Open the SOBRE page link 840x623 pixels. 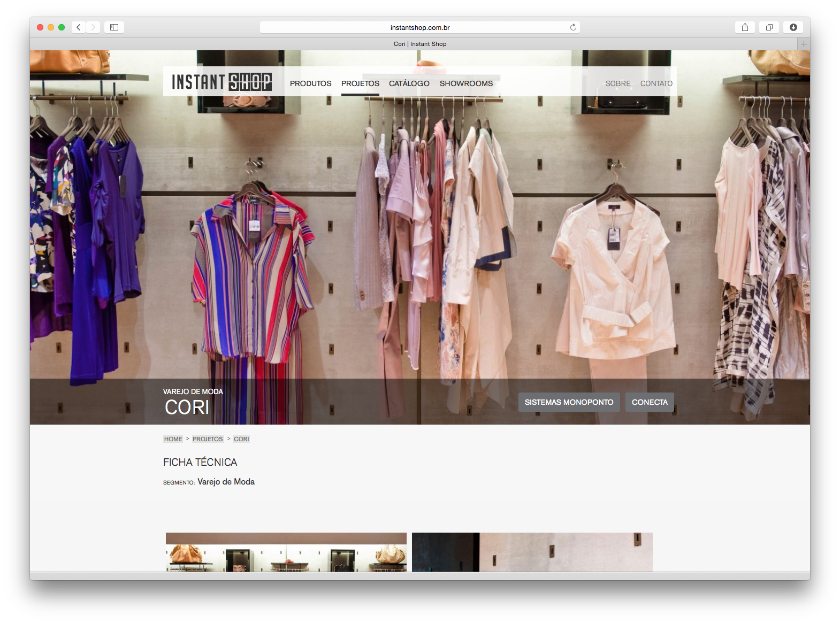coord(618,83)
